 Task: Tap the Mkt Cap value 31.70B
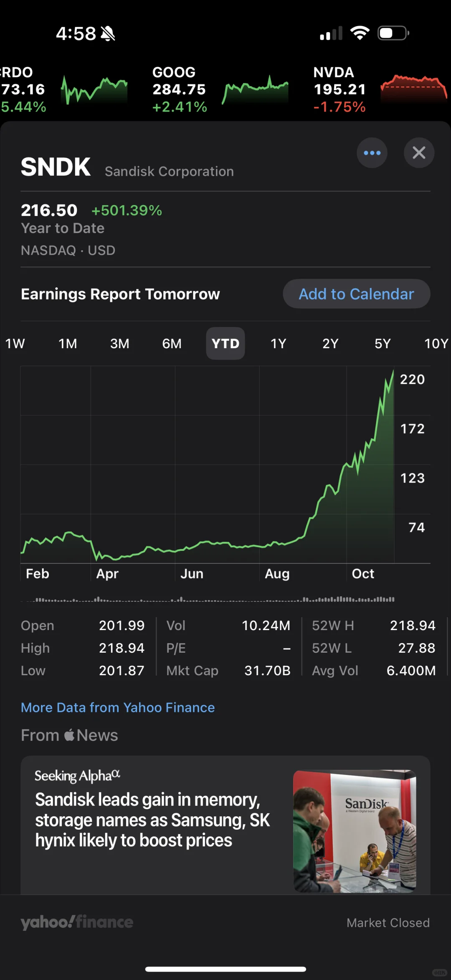[x=267, y=670]
